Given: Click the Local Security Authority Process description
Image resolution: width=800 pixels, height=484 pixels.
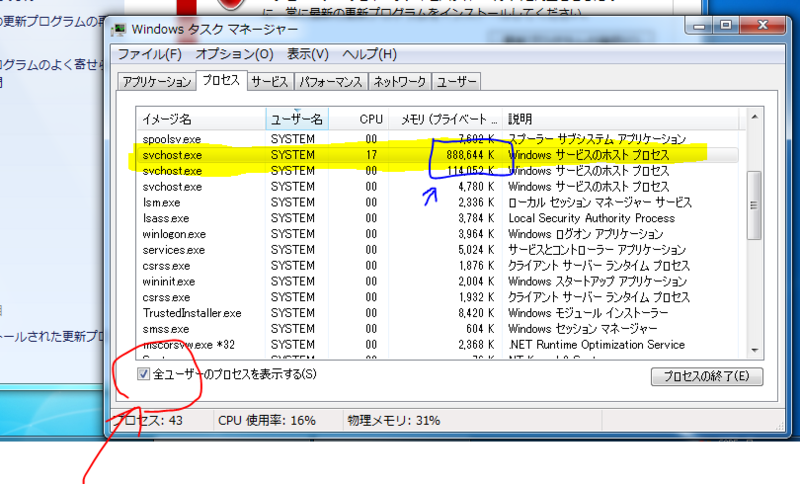Looking at the screenshot, I should click(591, 218).
